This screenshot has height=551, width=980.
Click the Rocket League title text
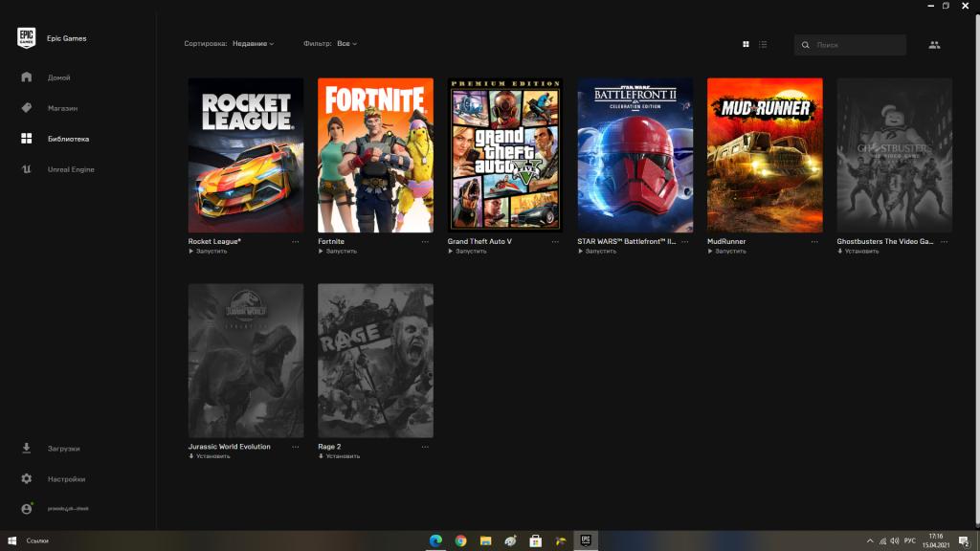(214, 241)
